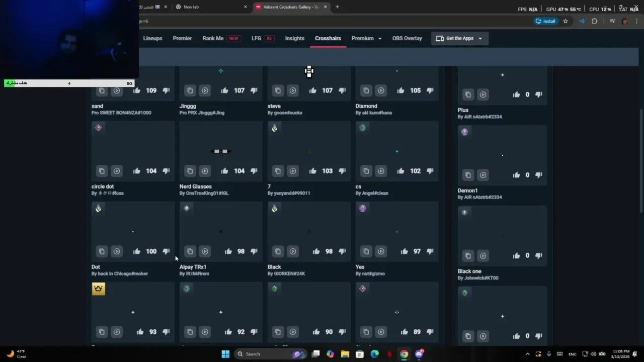Open the Chrome three-dot menu
Viewport: 644px width, 362px height.
pos(636,21)
